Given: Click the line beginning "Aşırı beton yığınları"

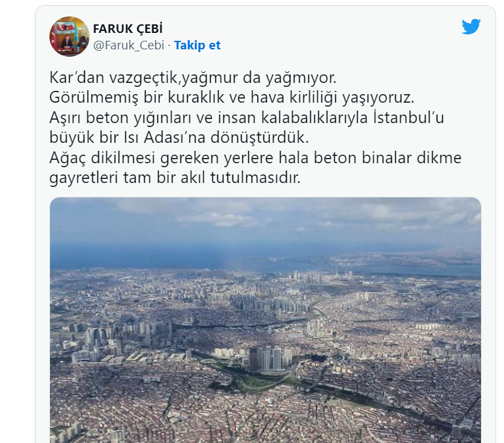Looking at the screenshot, I should 246,118.
